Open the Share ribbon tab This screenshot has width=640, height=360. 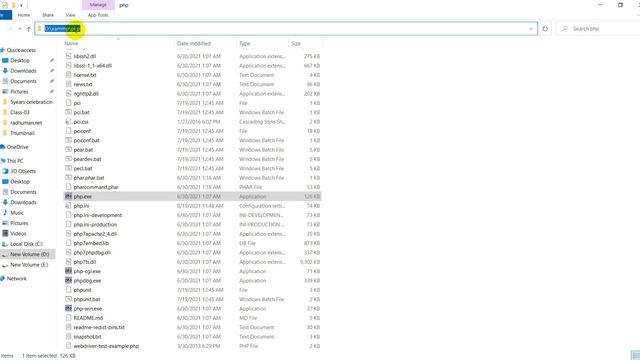[48, 15]
